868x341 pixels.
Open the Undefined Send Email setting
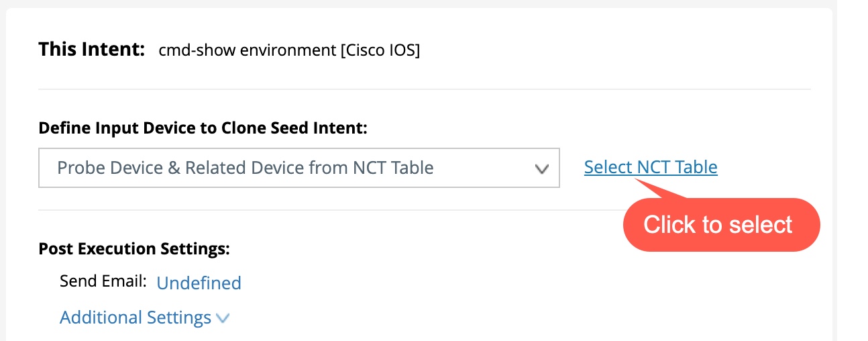coord(199,283)
